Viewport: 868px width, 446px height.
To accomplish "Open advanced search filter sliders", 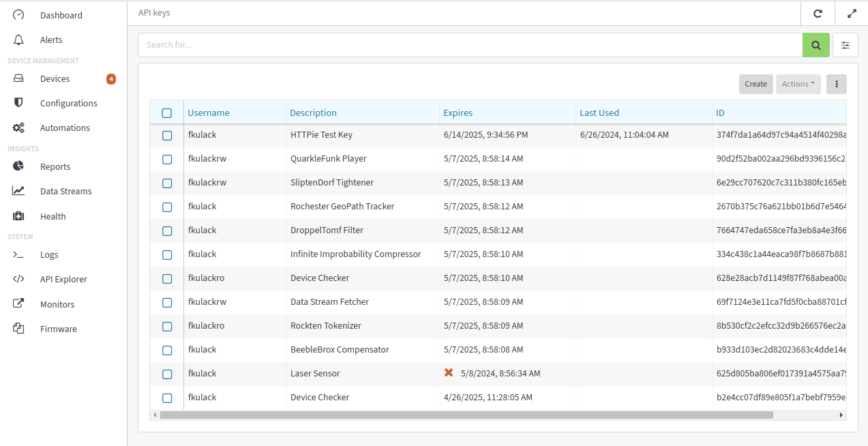I will click(x=845, y=45).
